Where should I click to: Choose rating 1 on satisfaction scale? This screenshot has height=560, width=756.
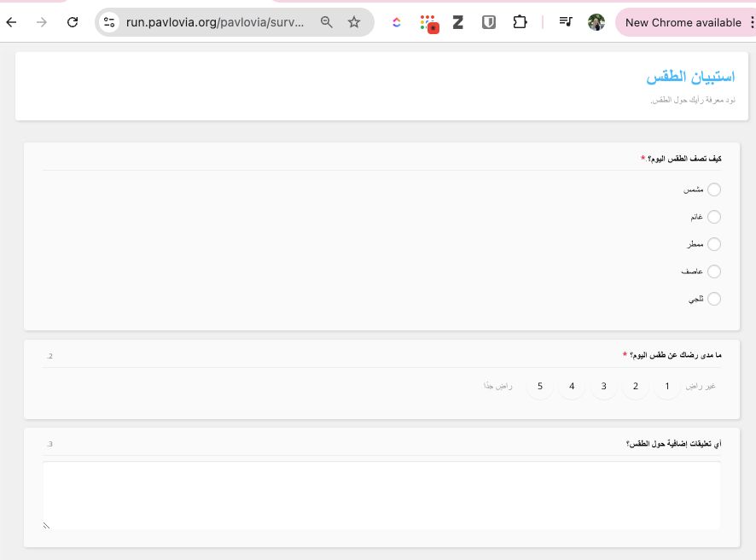click(x=667, y=386)
